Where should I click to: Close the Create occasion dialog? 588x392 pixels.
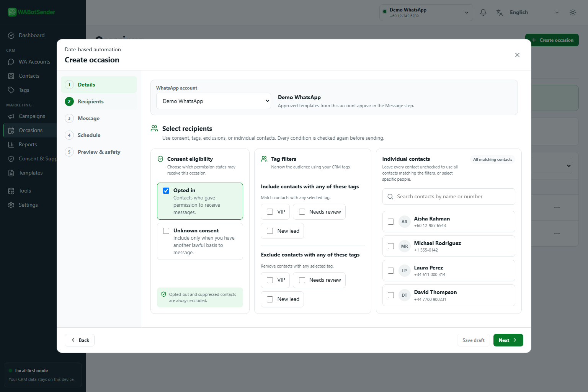point(517,55)
